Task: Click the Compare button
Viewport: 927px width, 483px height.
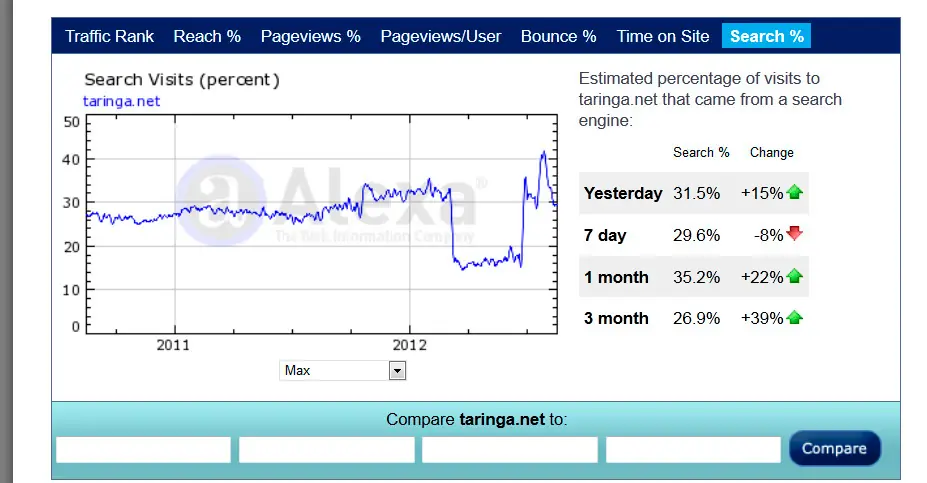Action: pos(835,449)
